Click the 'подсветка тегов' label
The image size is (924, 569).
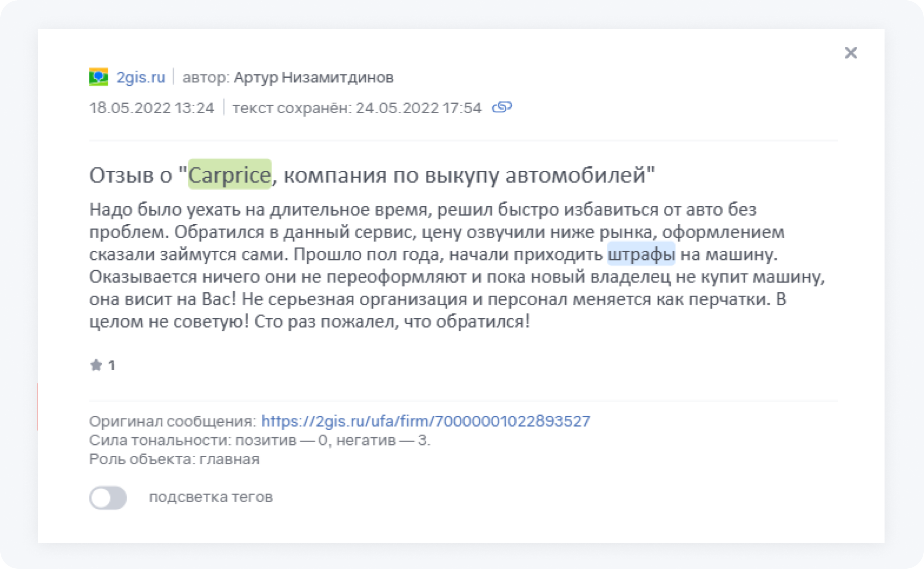(x=211, y=497)
